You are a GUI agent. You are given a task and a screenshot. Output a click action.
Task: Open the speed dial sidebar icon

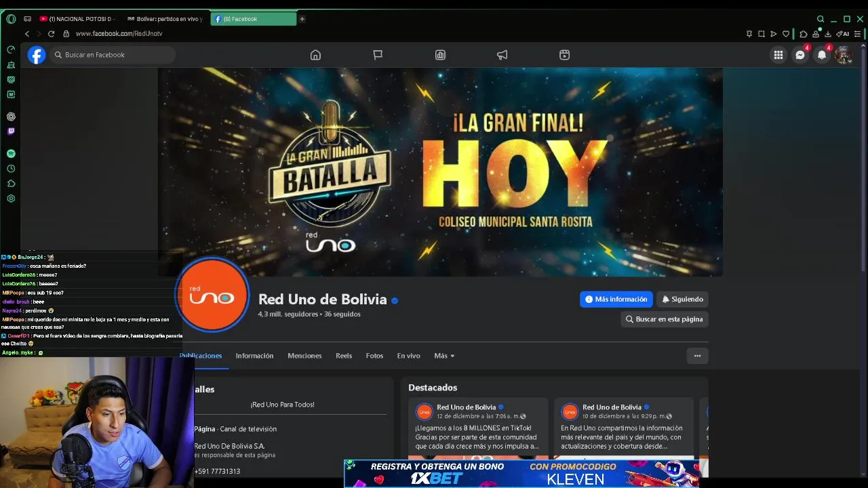[11, 49]
